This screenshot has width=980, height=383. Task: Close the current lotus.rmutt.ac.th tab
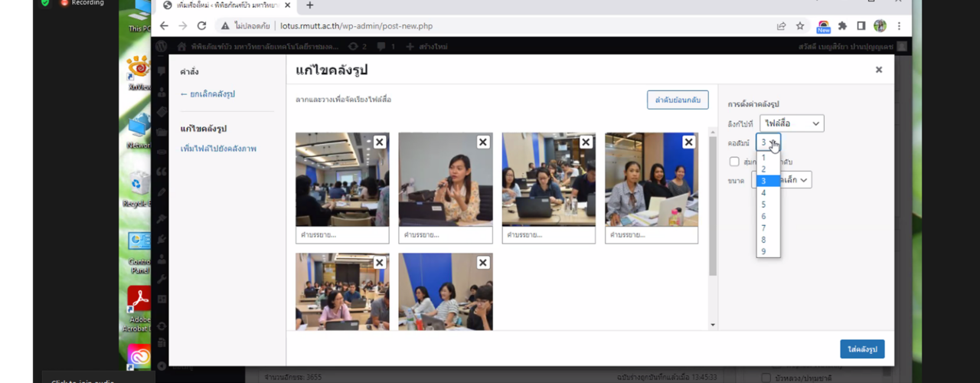[289, 5]
